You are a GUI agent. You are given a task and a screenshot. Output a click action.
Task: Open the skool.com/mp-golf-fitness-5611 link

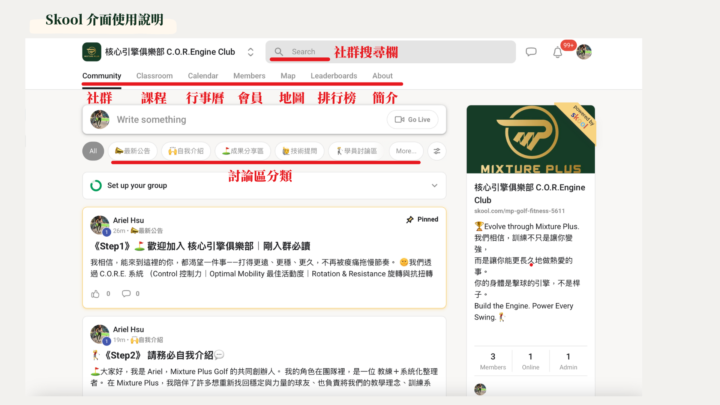point(519,211)
